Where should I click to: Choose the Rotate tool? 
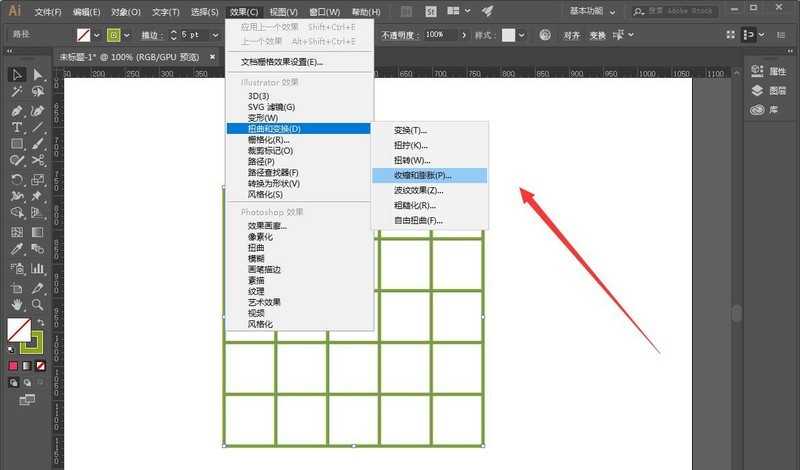[x=17, y=180]
